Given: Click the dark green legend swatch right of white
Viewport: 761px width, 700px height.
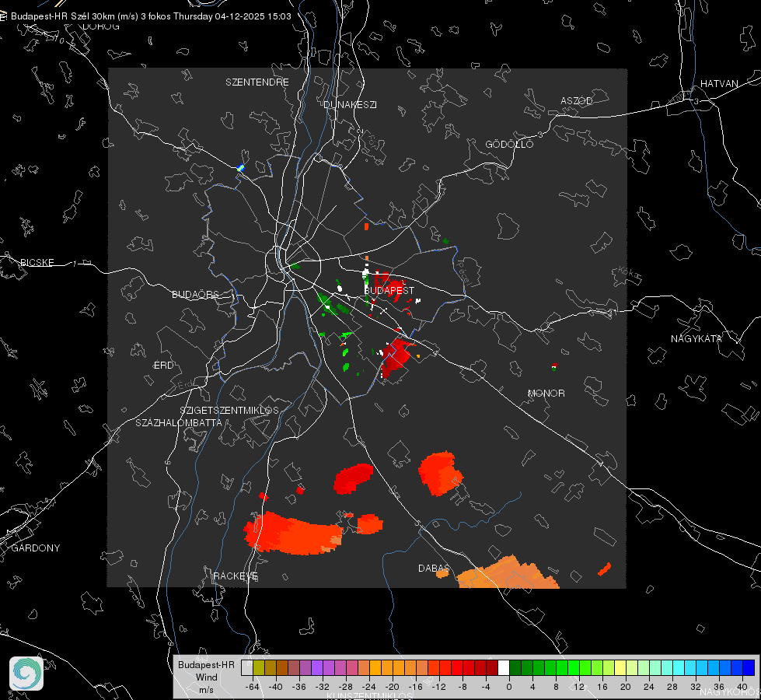Looking at the screenshot, I should (x=515, y=668).
